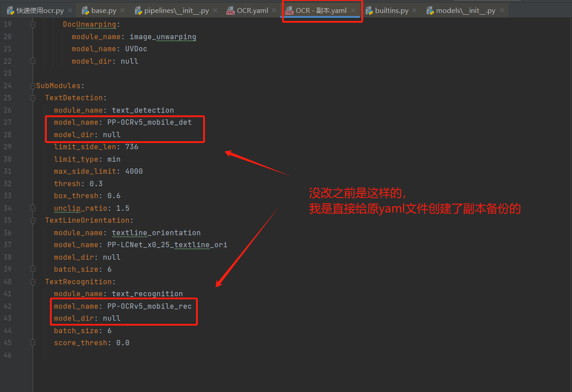The image size is (572, 392).
Task: Click the YML icon on OCR.yaml tab
Action: (x=230, y=10)
